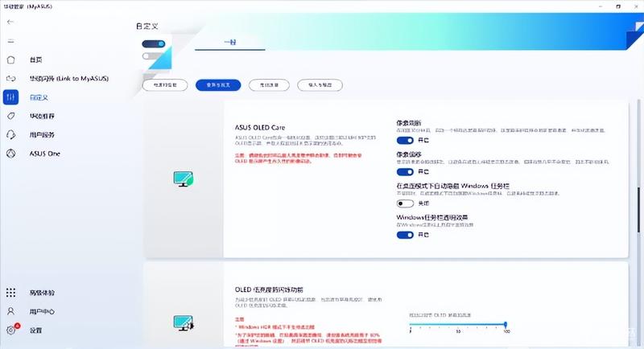
Task: Click the 自定义 page title
Action: point(147,27)
